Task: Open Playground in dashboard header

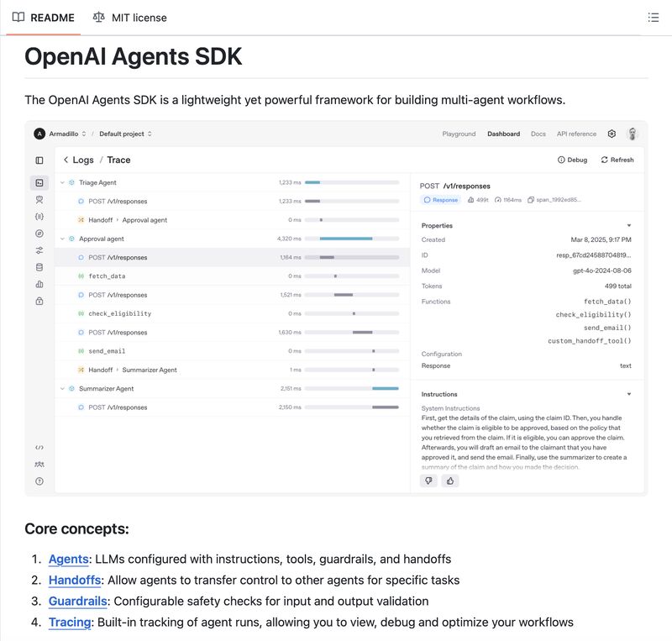Action: pos(459,134)
